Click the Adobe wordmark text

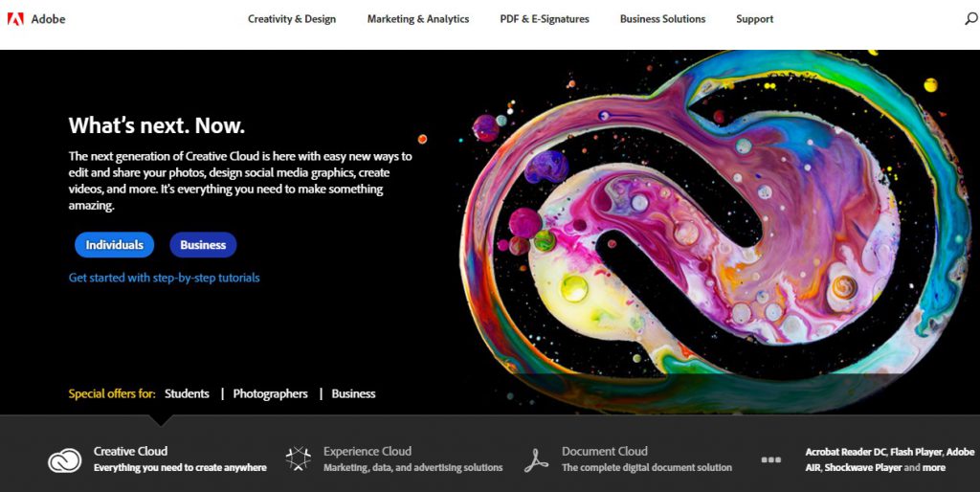(x=48, y=19)
